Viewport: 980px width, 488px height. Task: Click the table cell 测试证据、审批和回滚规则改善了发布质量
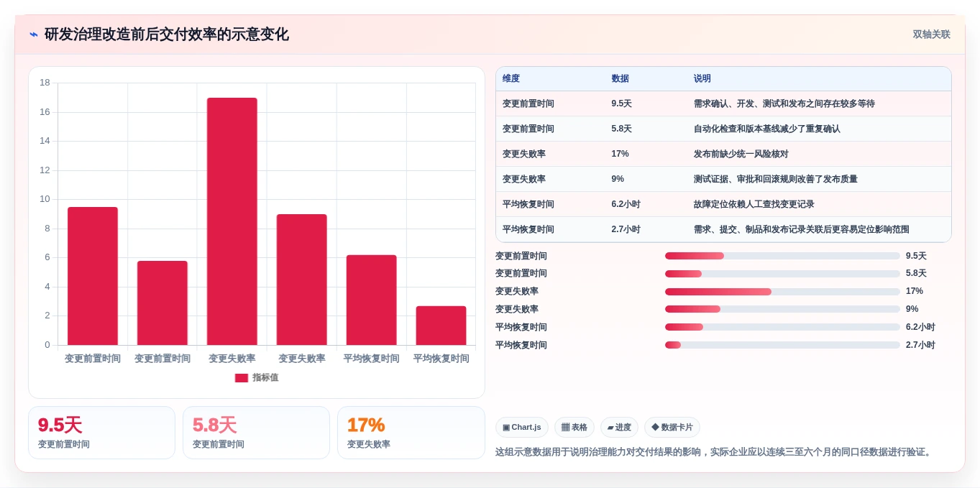pyautogui.click(x=776, y=180)
